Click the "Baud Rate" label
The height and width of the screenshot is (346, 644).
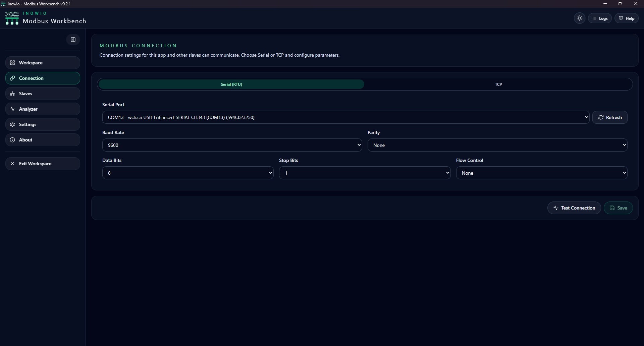click(x=113, y=132)
